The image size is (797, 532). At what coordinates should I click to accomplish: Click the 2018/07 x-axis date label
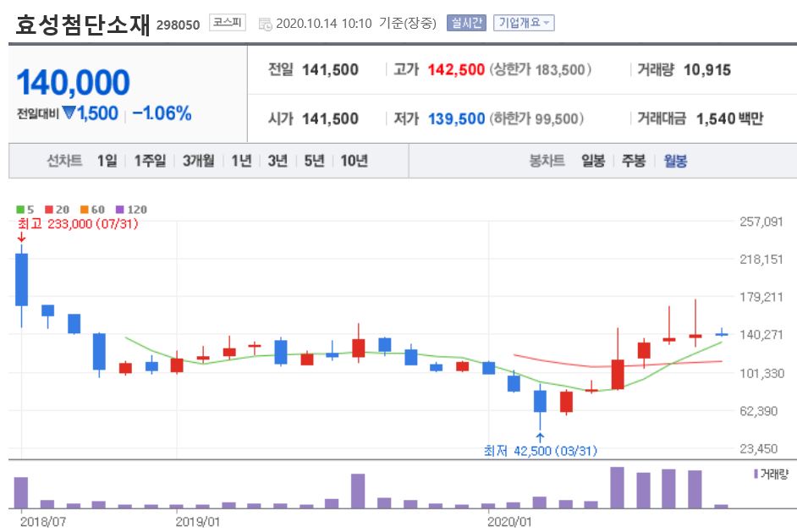43,522
